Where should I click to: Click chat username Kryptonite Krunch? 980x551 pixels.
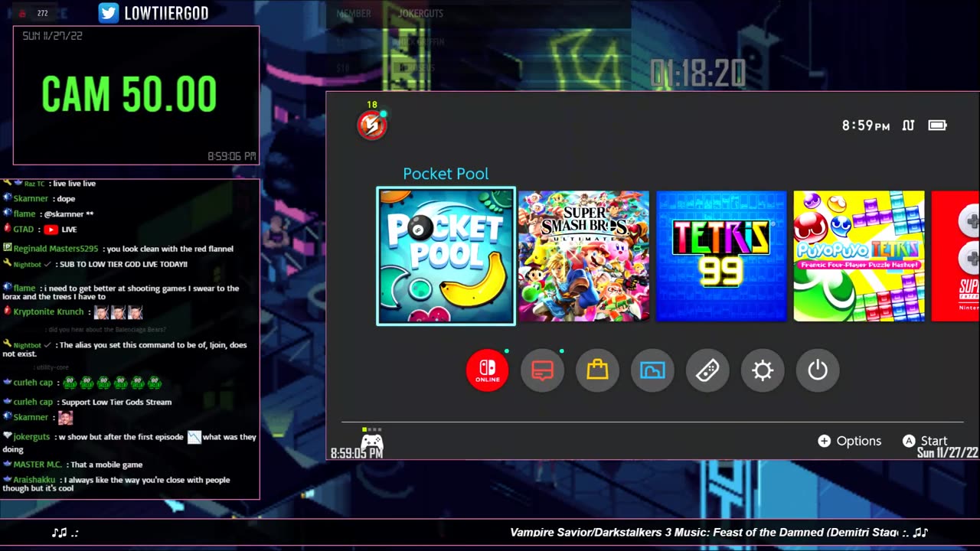(48, 312)
